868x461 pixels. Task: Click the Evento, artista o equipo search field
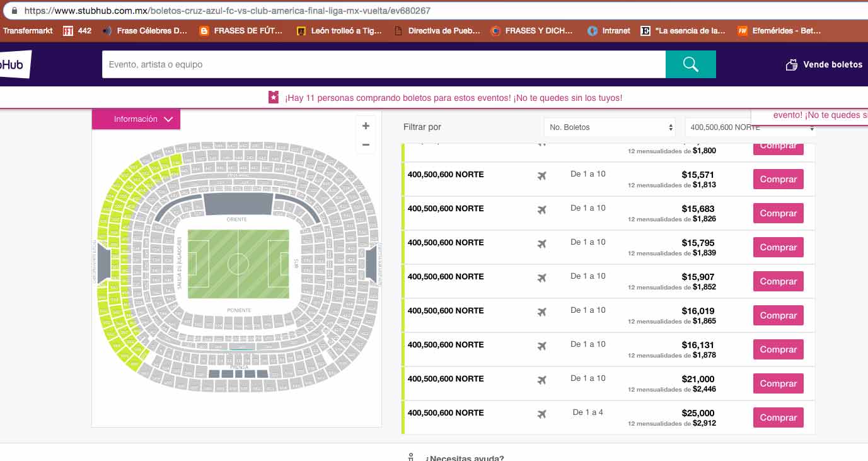point(384,64)
